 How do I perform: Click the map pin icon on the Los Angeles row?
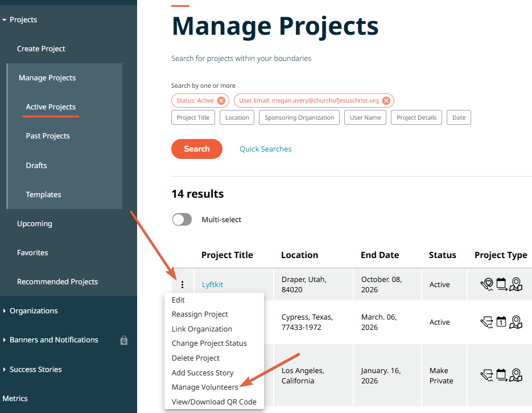coord(515,375)
